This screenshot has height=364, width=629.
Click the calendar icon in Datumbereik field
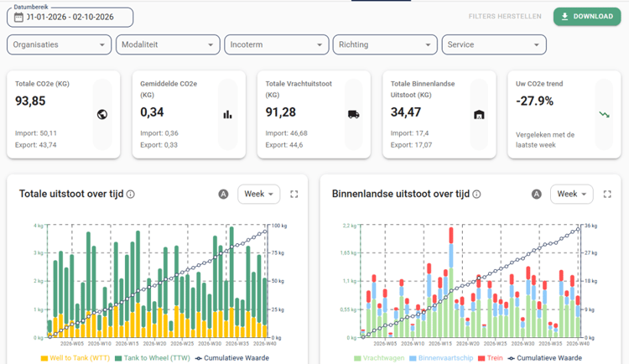[18, 18]
